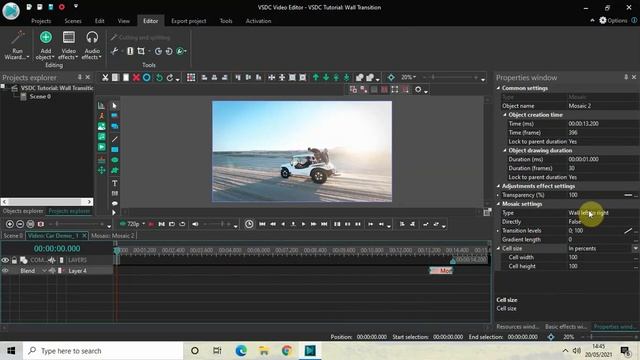
Task: Click the cut scissors icon in toolbar
Action: point(105,78)
